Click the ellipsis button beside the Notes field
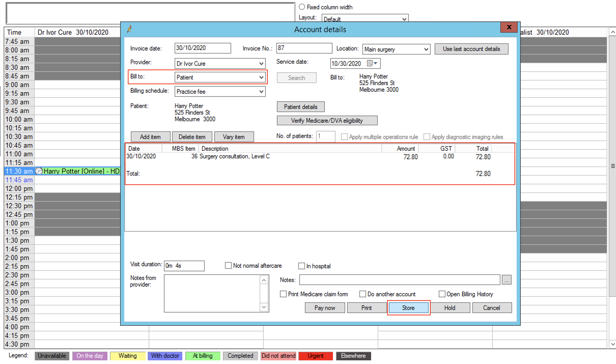 507,279
